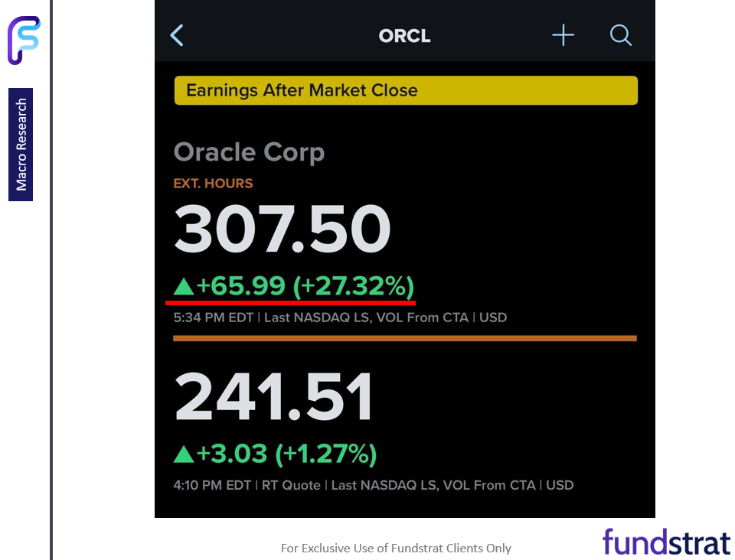The width and height of the screenshot is (735, 560).
Task: Click the For Exclusive Use disclaimer text
Action: [396, 549]
